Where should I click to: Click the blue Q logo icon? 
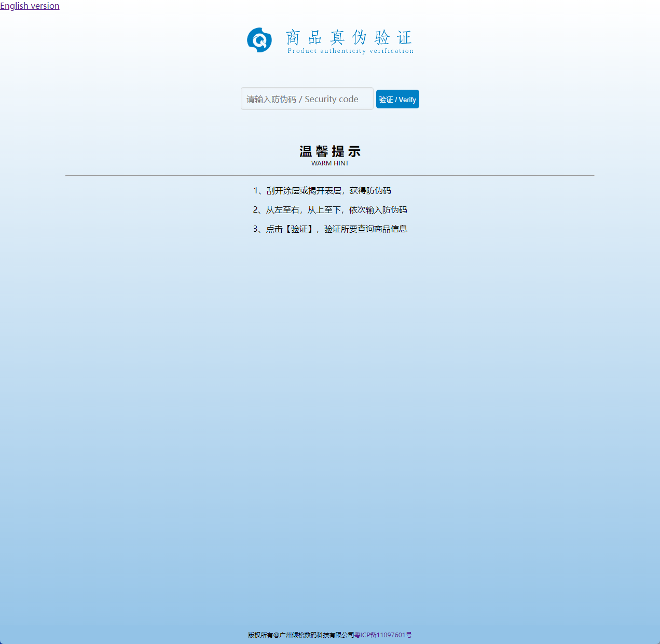click(x=259, y=40)
